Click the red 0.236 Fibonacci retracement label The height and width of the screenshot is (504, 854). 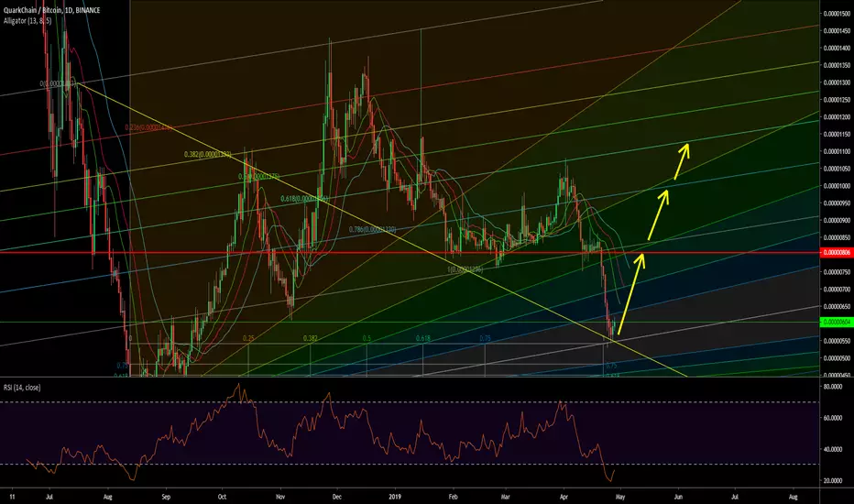pos(148,127)
